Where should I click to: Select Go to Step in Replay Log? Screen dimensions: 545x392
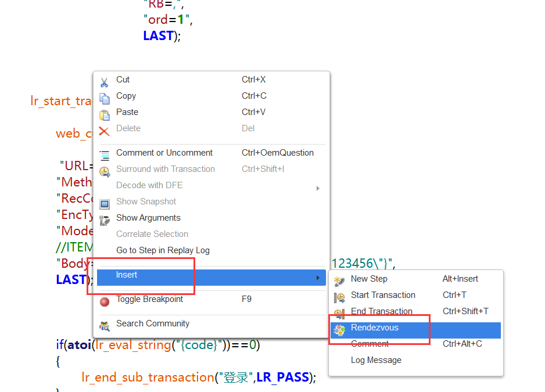163,251
